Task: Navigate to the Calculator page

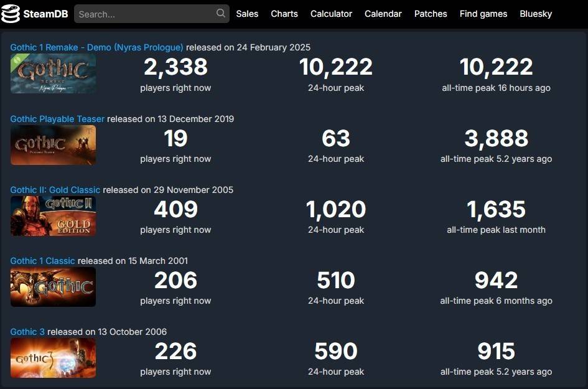Action: (330, 13)
